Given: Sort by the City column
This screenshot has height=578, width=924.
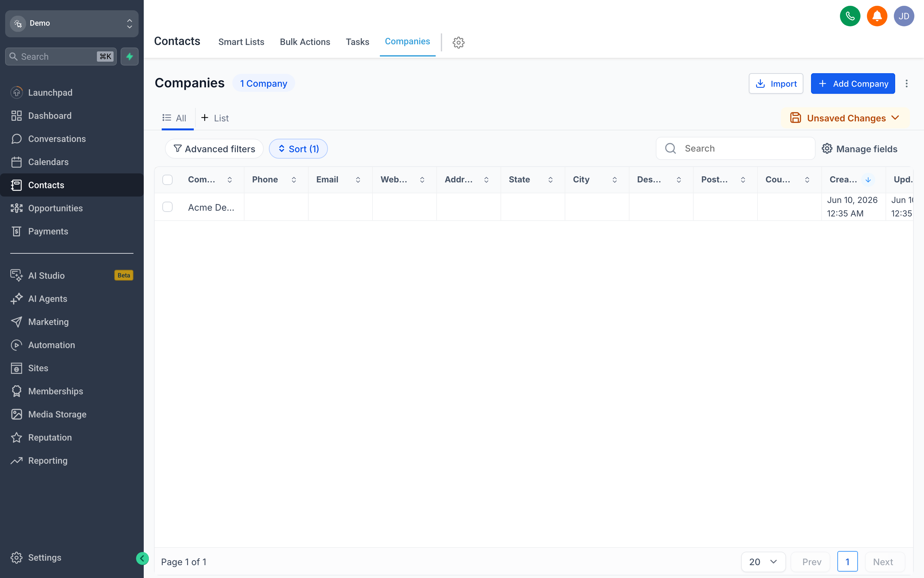Looking at the screenshot, I should pyautogui.click(x=614, y=180).
